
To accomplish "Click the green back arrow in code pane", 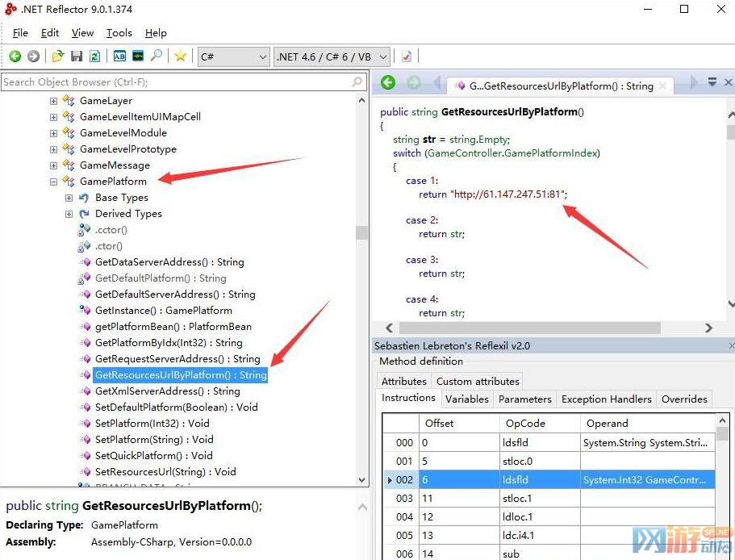I will (x=387, y=83).
